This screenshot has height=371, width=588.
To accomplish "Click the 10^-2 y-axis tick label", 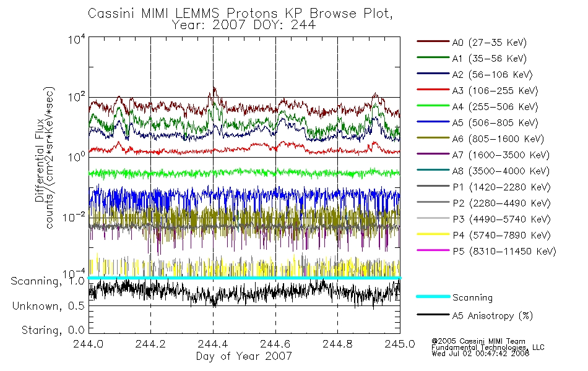I will [x=74, y=217].
